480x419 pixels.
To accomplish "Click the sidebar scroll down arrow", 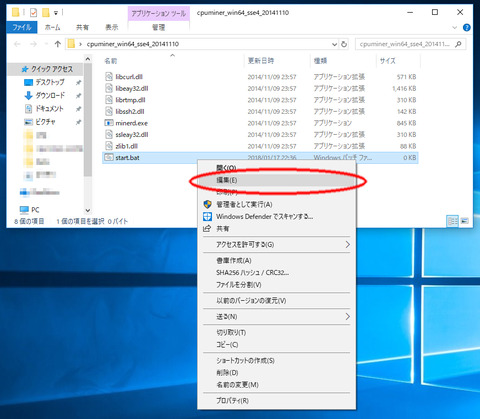I will pyautogui.click(x=88, y=210).
